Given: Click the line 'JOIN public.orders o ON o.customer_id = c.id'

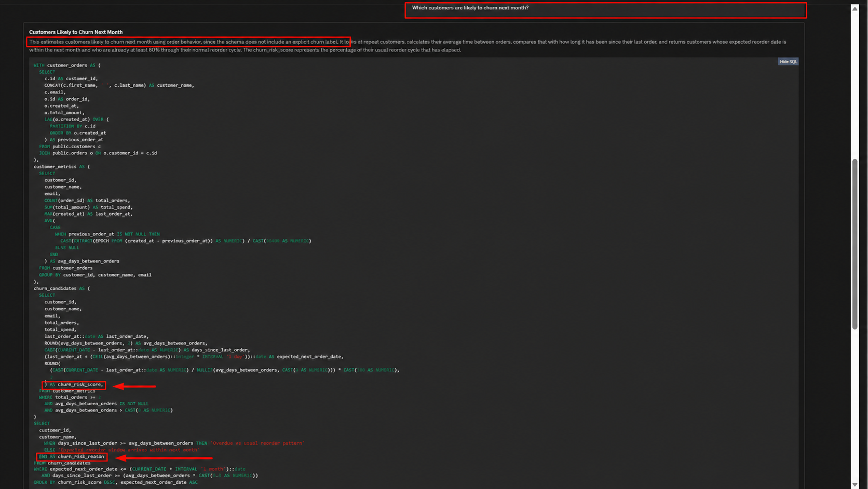Looking at the screenshot, I should (x=98, y=153).
